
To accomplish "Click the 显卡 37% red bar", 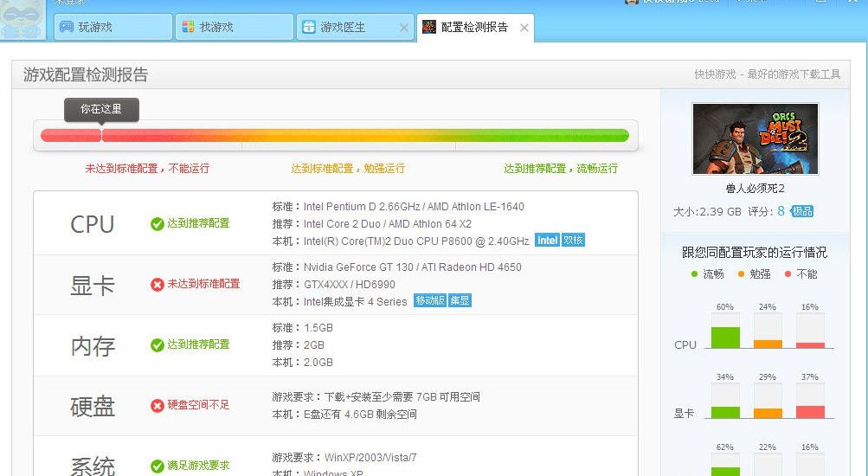I will pyautogui.click(x=810, y=412).
